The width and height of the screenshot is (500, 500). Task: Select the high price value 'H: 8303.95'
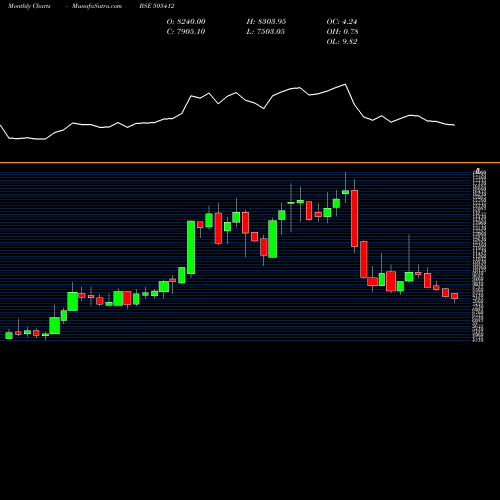click(266, 22)
